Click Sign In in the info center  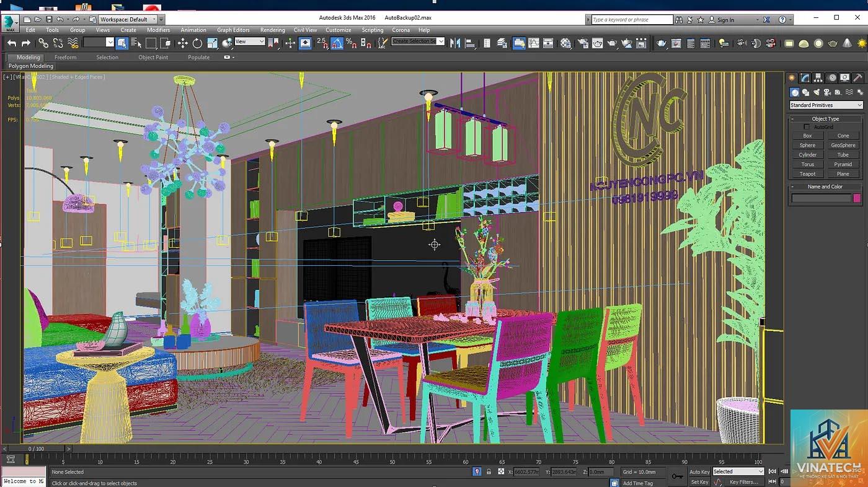[725, 20]
